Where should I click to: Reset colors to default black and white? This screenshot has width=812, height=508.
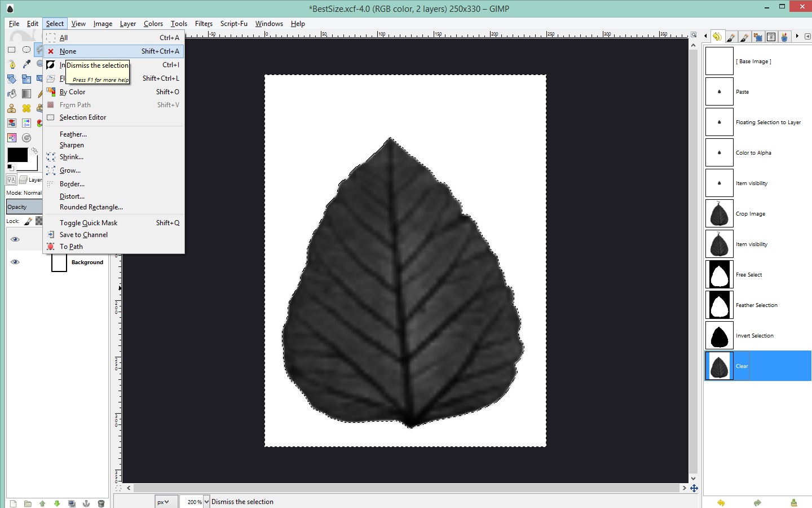tap(10, 167)
